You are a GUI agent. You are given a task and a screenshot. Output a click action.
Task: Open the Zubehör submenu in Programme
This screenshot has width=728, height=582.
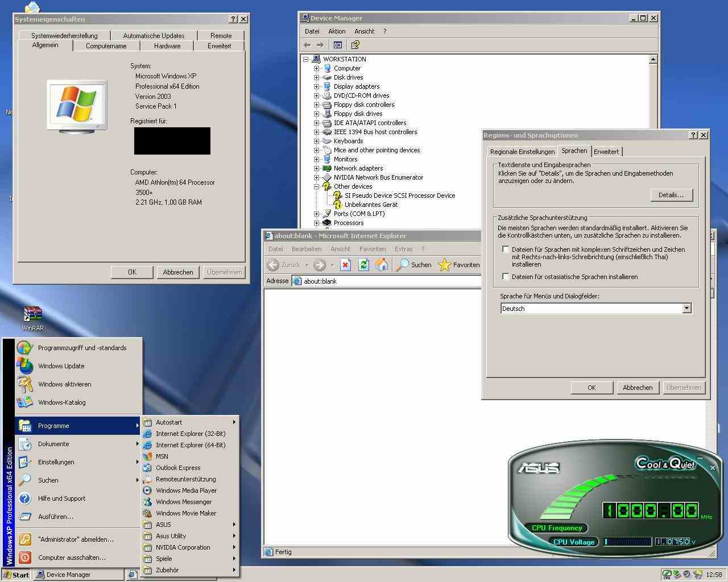coord(191,570)
